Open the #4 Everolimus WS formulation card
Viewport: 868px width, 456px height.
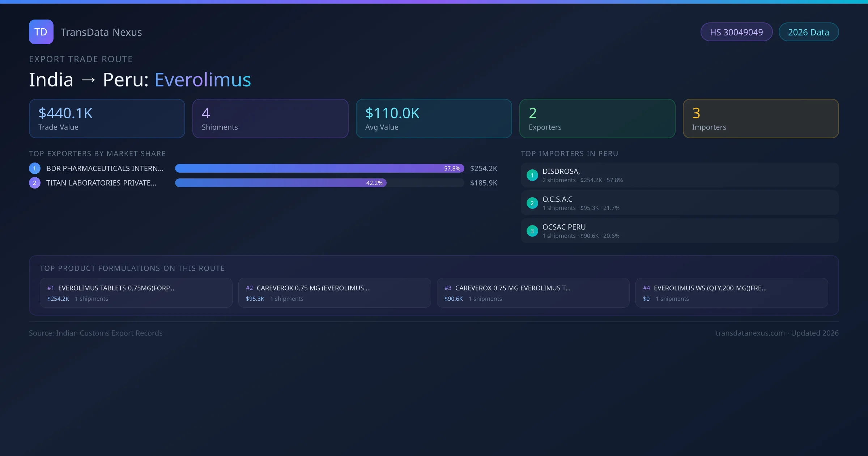click(731, 293)
